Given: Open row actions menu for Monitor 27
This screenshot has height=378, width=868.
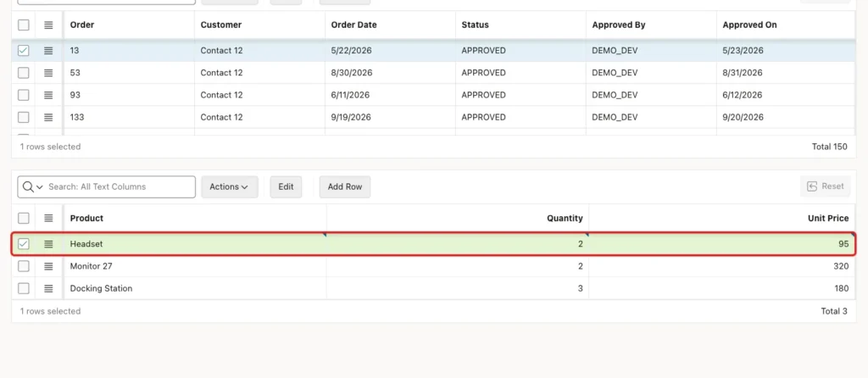Looking at the screenshot, I should pyautogui.click(x=48, y=266).
